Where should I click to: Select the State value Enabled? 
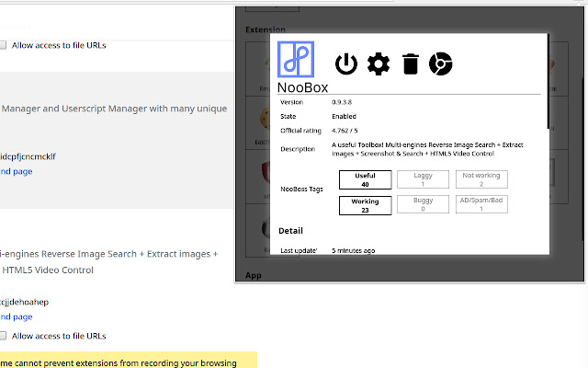[x=344, y=117]
